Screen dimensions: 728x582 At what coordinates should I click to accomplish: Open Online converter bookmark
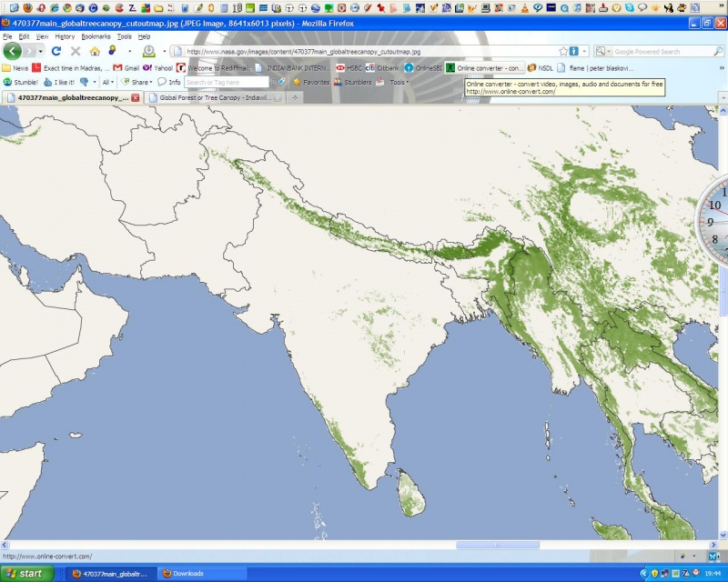(x=484, y=67)
